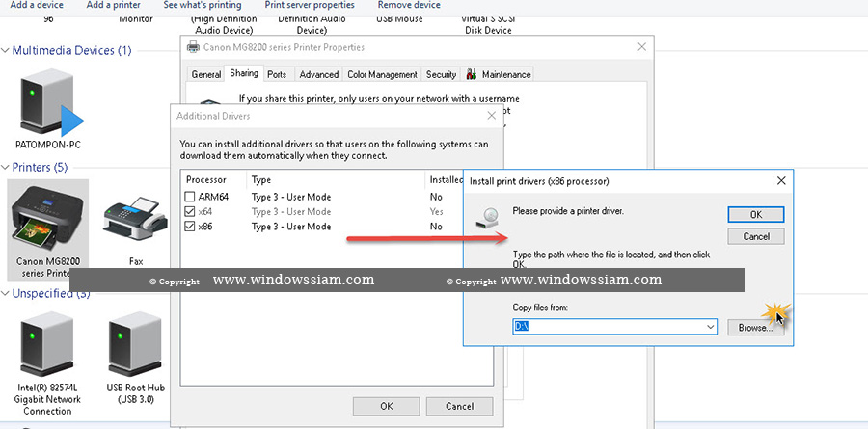Select the Fax printer icon

tap(136, 221)
